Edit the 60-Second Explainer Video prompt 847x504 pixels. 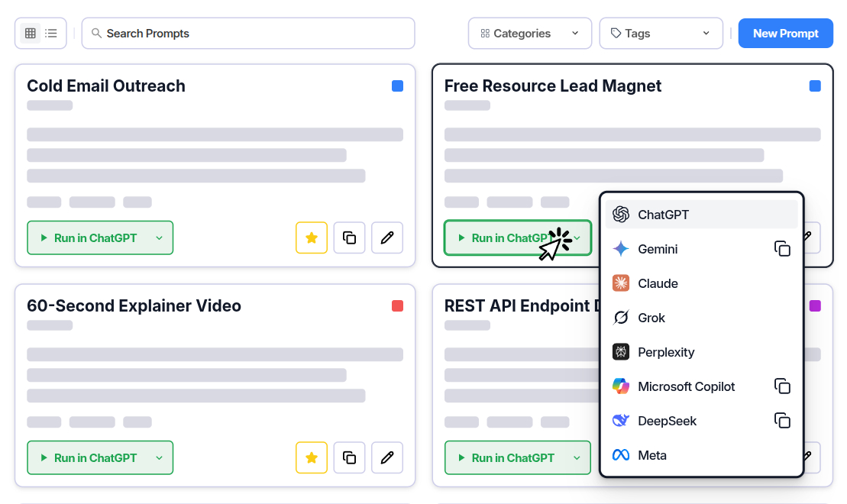pos(386,457)
